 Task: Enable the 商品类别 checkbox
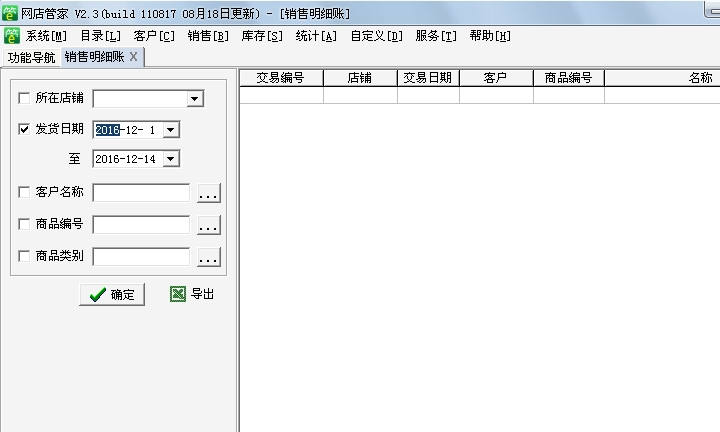pyautogui.click(x=24, y=256)
